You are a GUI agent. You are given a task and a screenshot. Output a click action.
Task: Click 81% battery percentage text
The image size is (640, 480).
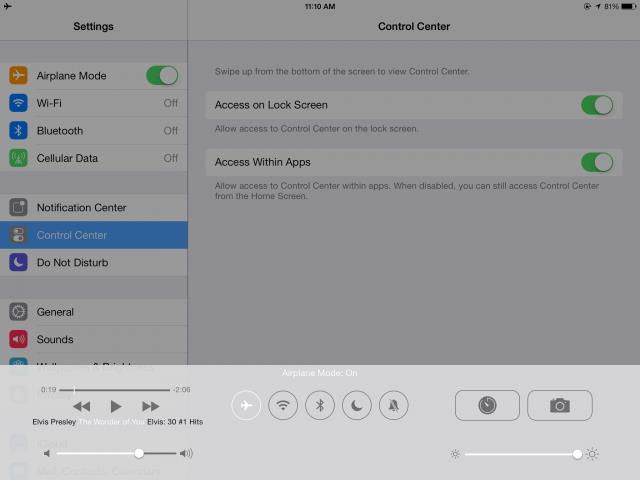[611, 7]
